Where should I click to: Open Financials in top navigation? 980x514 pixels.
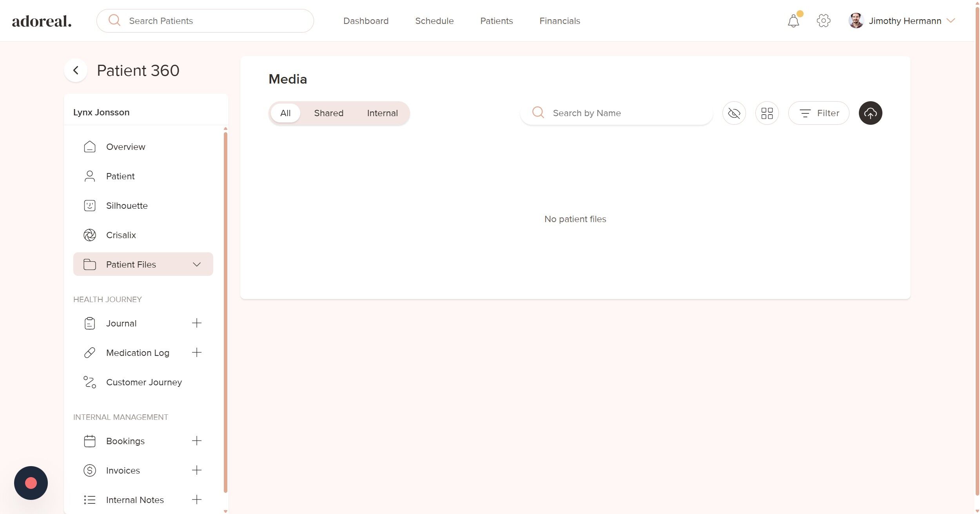[x=559, y=21]
